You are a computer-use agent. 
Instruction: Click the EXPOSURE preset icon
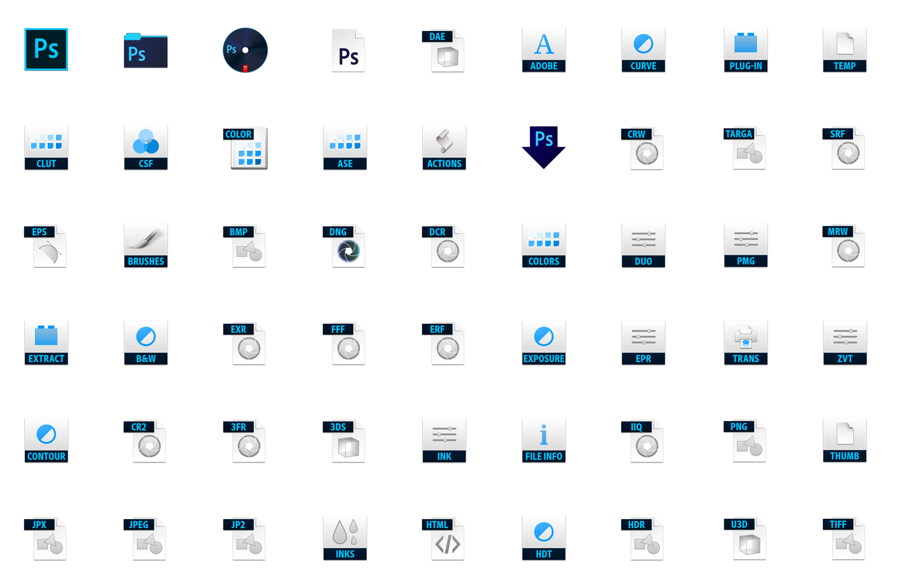click(x=544, y=342)
